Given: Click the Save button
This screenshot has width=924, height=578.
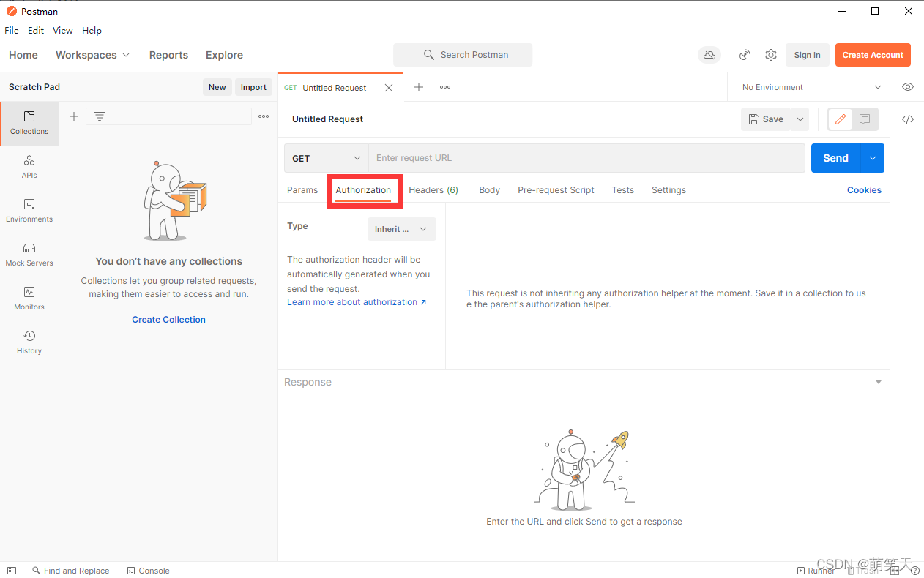Looking at the screenshot, I should tap(766, 119).
